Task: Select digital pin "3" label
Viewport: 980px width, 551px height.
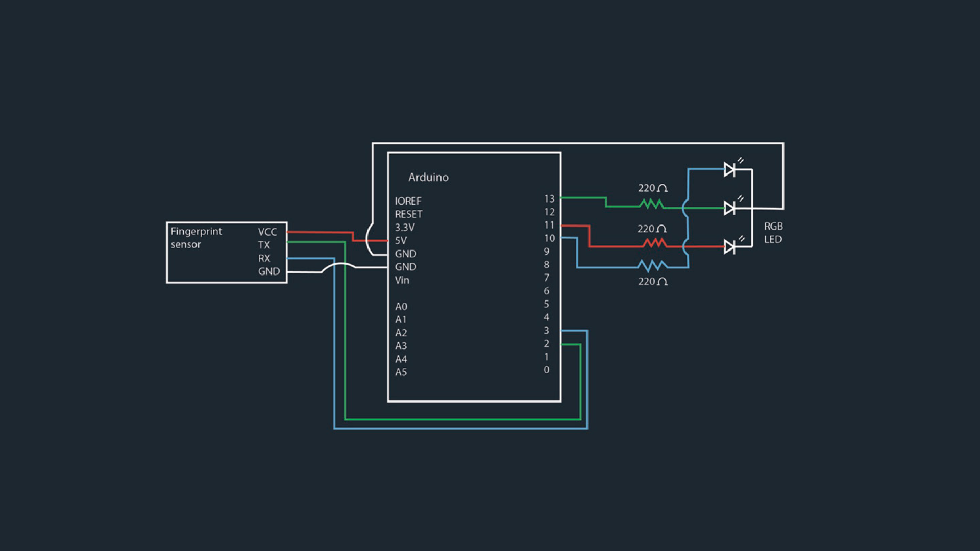Action: [x=546, y=331]
